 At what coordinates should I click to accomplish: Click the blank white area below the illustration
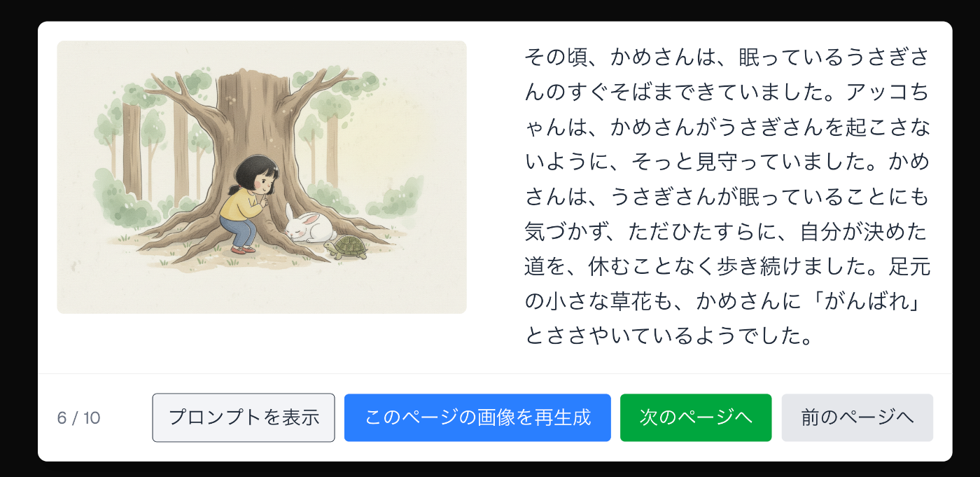click(x=262, y=343)
